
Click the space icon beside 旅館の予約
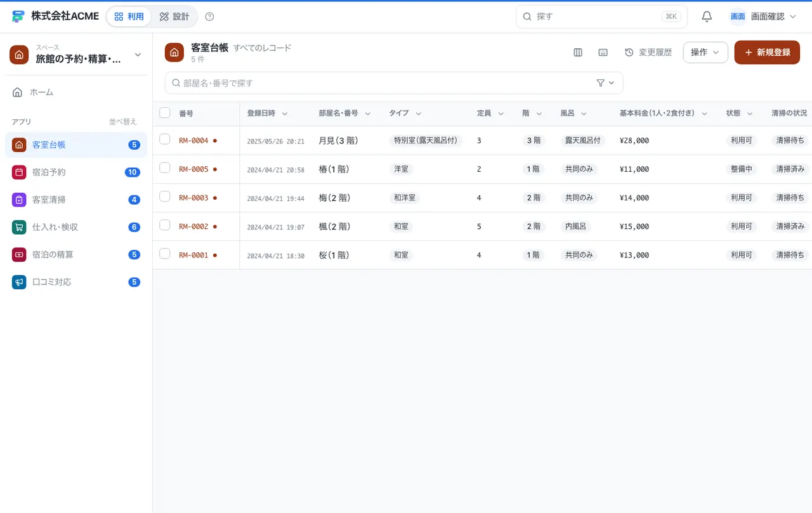point(19,55)
